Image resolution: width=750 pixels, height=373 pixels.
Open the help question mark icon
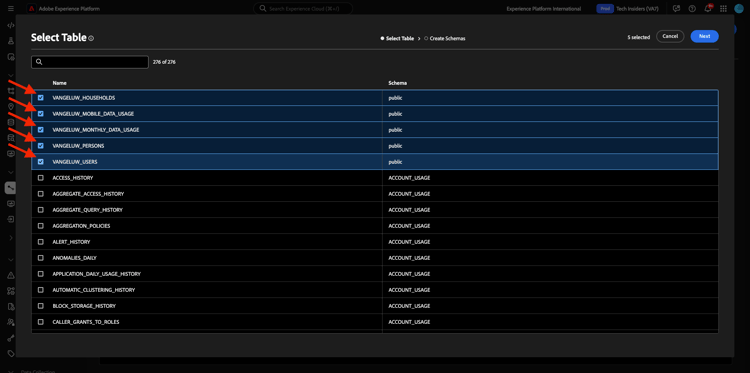[x=692, y=9]
